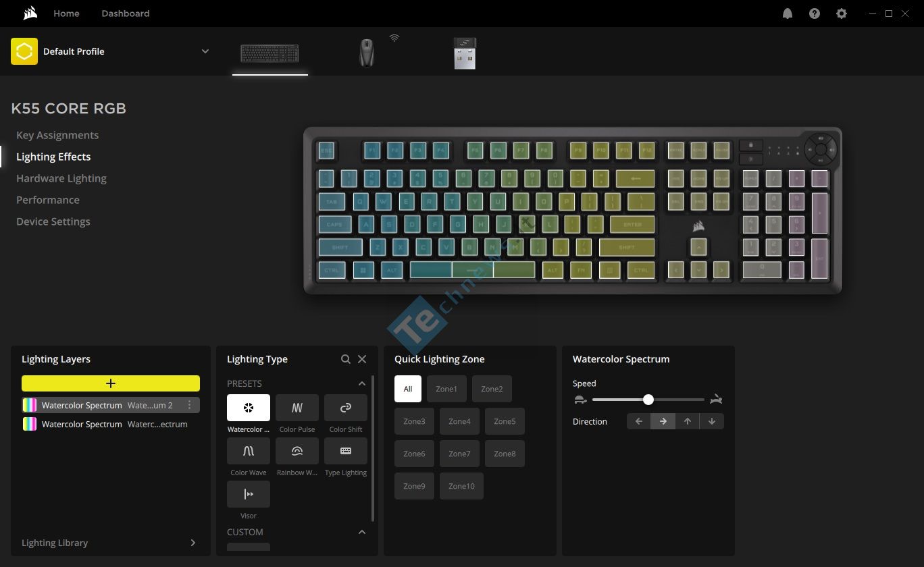Search lighting types with magnifier icon
Screen dimensions: 924x567
click(x=346, y=359)
